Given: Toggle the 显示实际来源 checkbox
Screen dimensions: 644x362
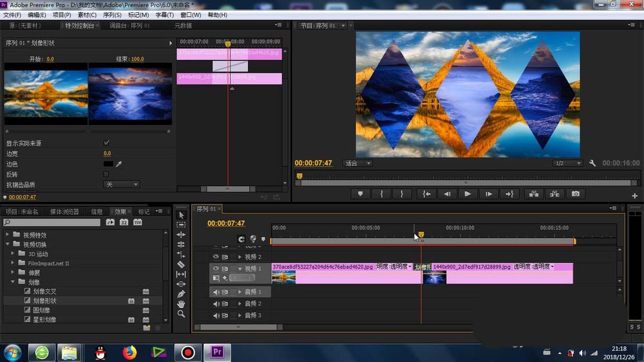Looking at the screenshot, I should click(106, 143).
